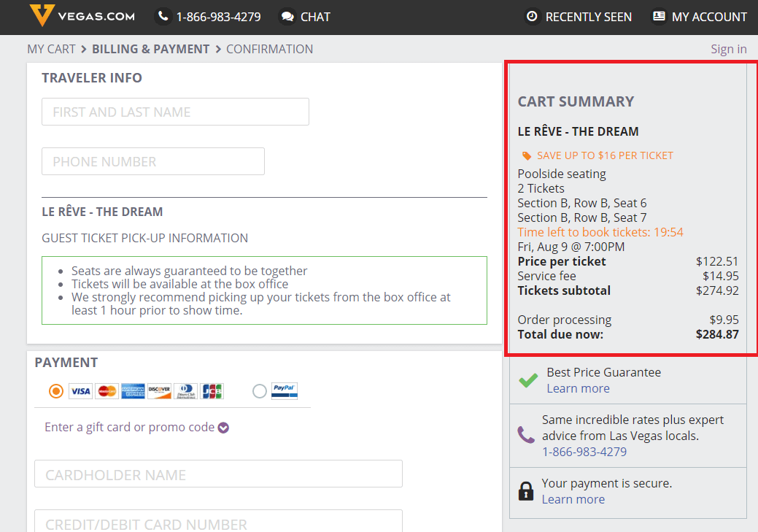Image resolution: width=758 pixels, height=532 pixels.
Task: Focus the First and Last Name field
Action: pyautogui.click(x=175, y=112)
